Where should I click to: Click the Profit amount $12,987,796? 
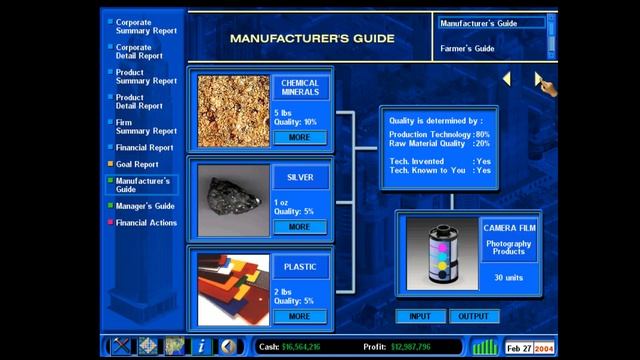point(411,347)
